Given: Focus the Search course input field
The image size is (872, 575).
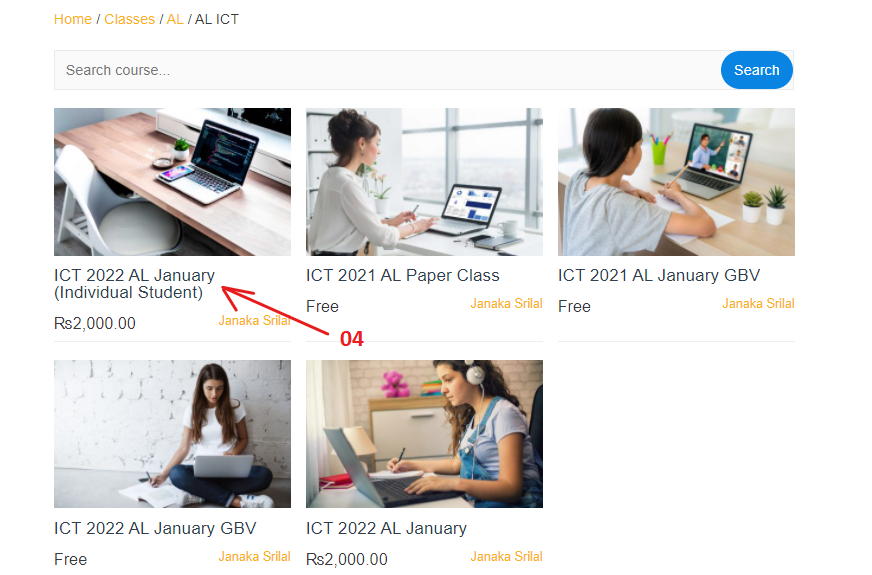Looking at the screenshot, I should tap(388, 70).
